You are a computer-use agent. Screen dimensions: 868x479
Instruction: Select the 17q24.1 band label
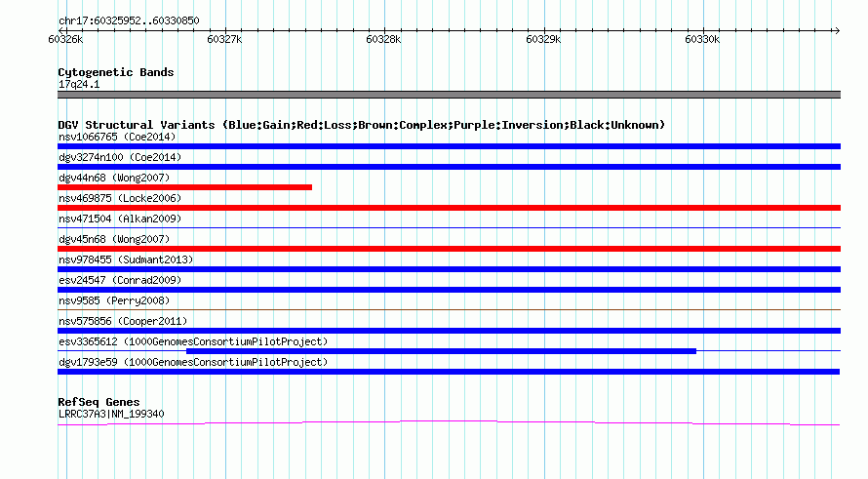coord(79,84)
